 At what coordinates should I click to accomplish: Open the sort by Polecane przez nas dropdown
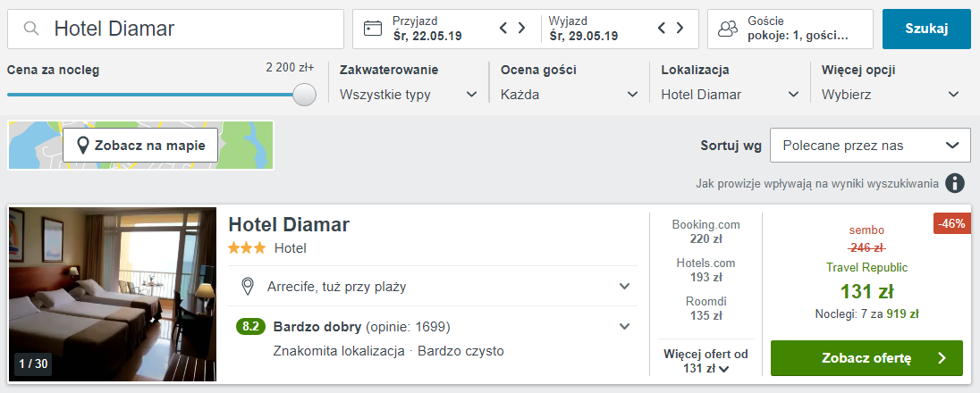pyautogui.click(x=870, y=146)
